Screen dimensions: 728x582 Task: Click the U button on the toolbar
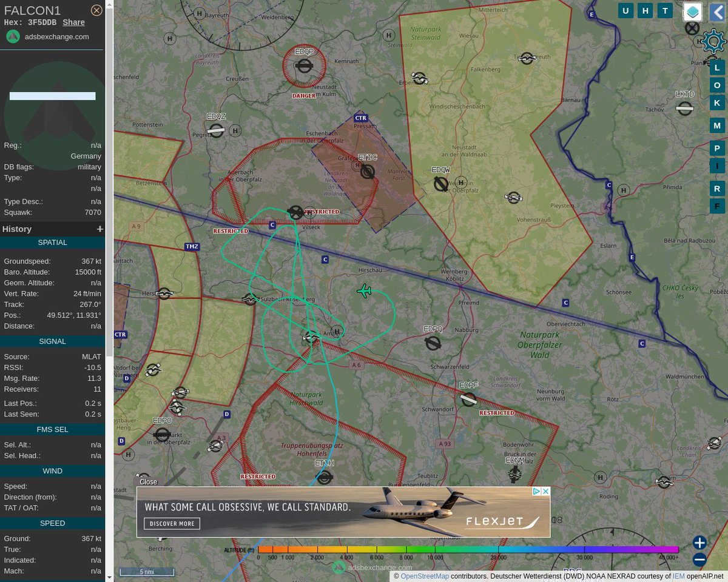click(x=625, y=10)
